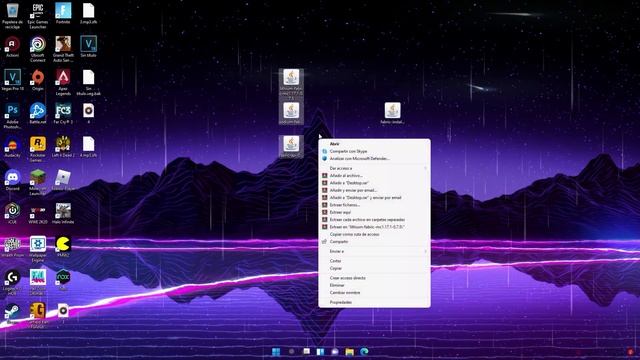Viewport: 640px width, 360px height.
Task: Select the Audacity desktop shortcut
Action: pos(12,147)
